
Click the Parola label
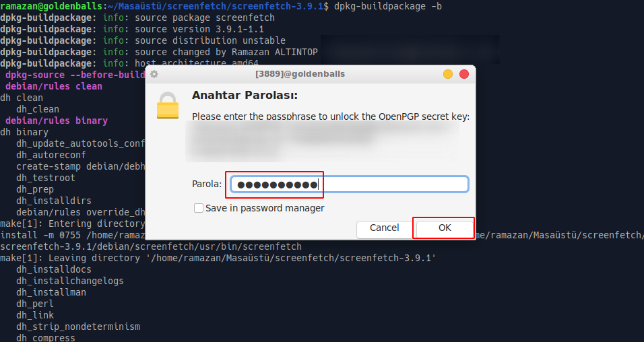pos(207,184)
